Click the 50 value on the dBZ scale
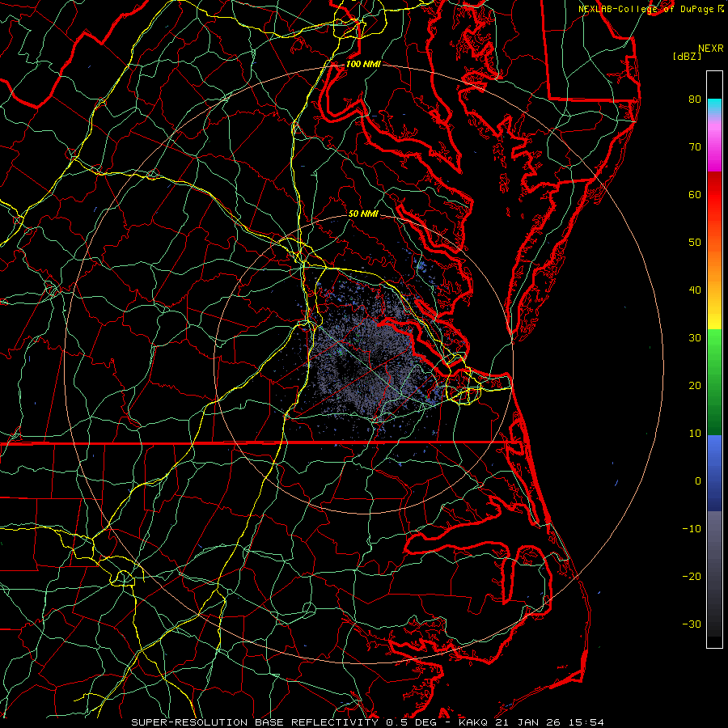 694,242
